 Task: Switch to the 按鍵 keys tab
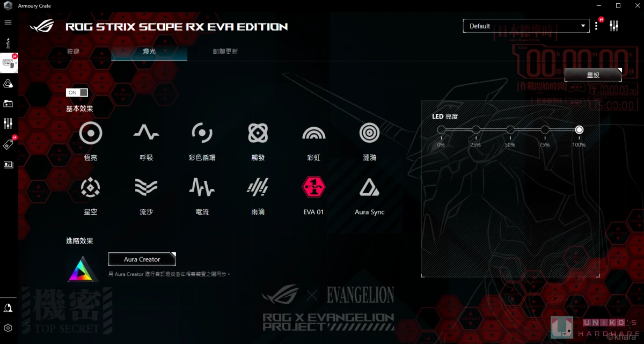[74, 52]
